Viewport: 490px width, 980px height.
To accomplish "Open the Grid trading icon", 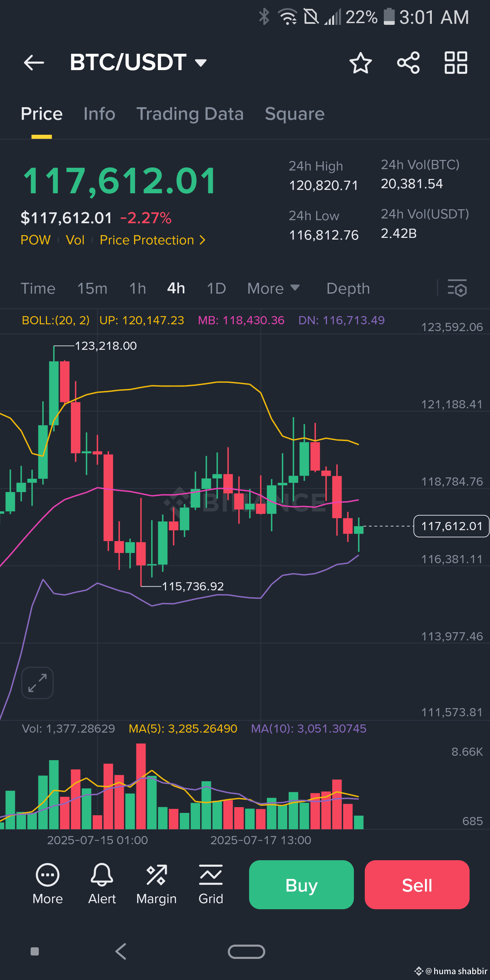I will 211,875.
